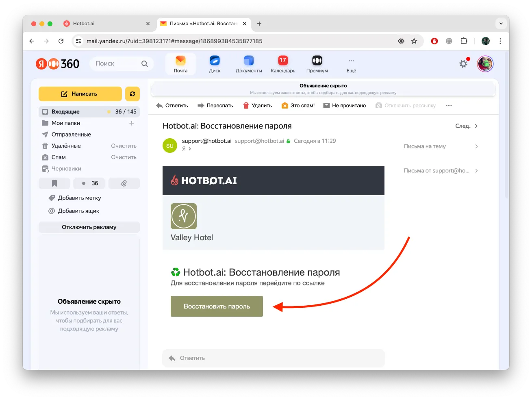The image size is (532, 400).
Task: Open Мои папки folder
Action: (66, 123)
